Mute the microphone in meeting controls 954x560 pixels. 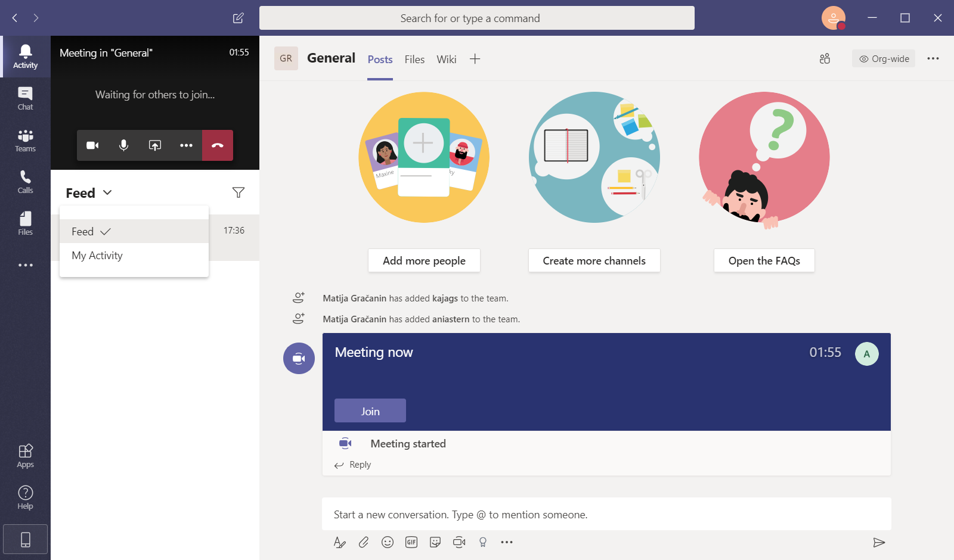tap(123, 145)
